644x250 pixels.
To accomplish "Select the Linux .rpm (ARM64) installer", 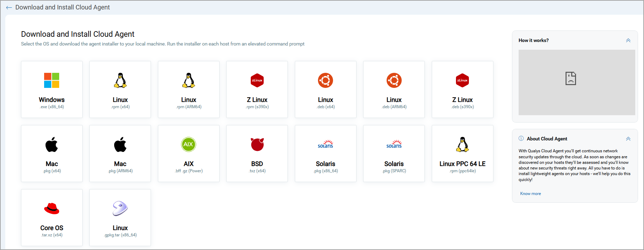I will tap(189, 89).
